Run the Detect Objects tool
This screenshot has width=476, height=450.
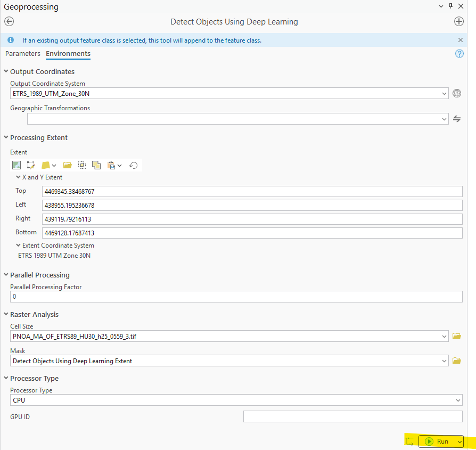point(438,441)
